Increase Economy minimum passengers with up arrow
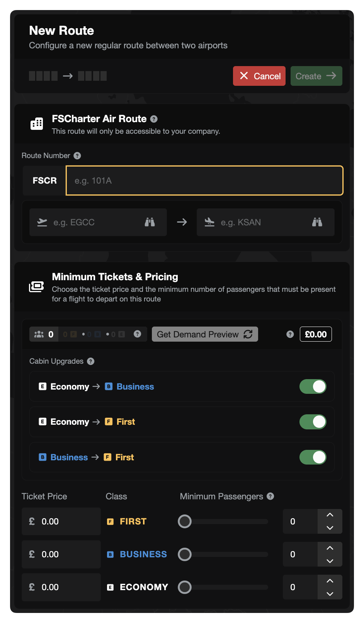This screenshot has height=623, width=364. pyautogui.click(x=330, y=581)
